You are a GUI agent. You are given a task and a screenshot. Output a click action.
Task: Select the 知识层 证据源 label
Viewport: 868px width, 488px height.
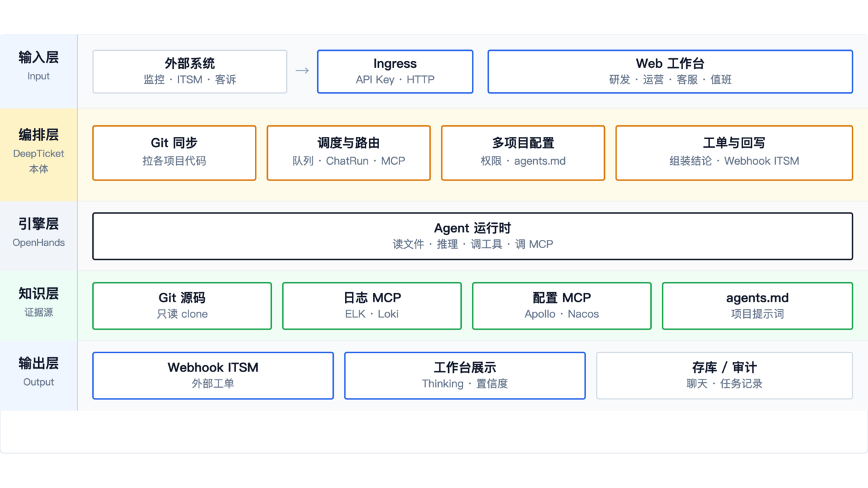tap(39, 306)
